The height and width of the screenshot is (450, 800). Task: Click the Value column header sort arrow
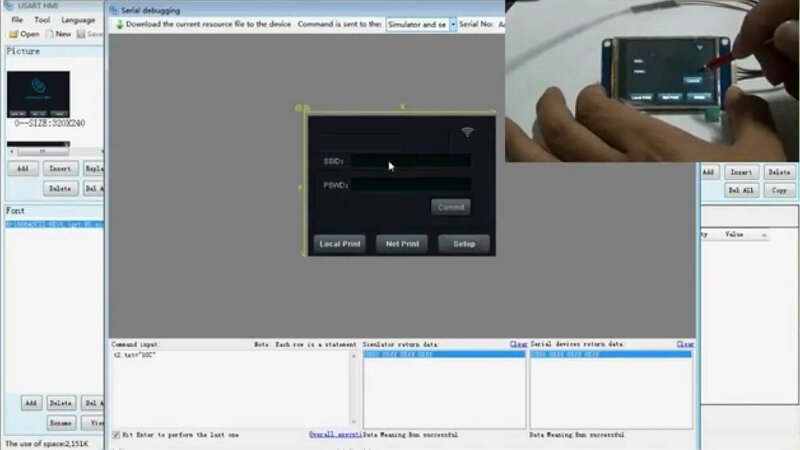(764, 235)
